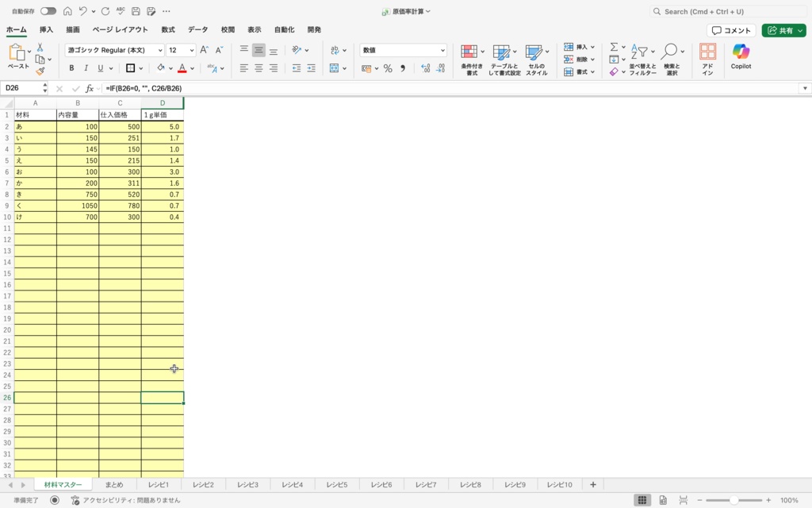Viewport: 812px width, 508px height.
Task: Increase font size with larger A
Action: pyautogui.click(x=204, y=50)
